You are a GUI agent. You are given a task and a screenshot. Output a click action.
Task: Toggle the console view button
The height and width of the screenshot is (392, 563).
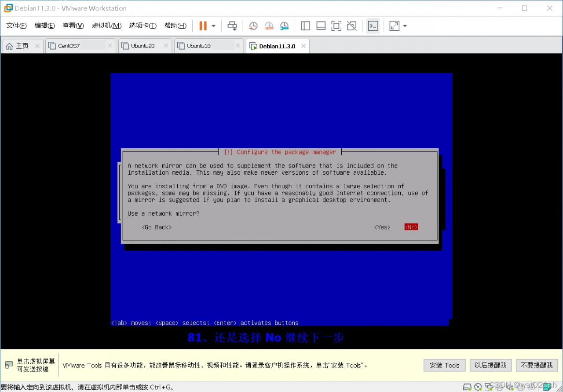tap(373, 26)
